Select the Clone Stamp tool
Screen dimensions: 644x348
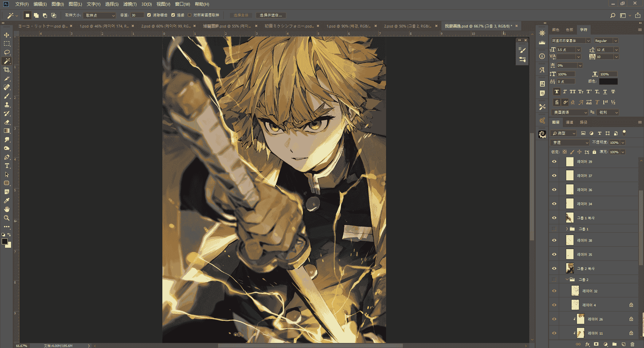pyautogui.click(x=7, y=105)
